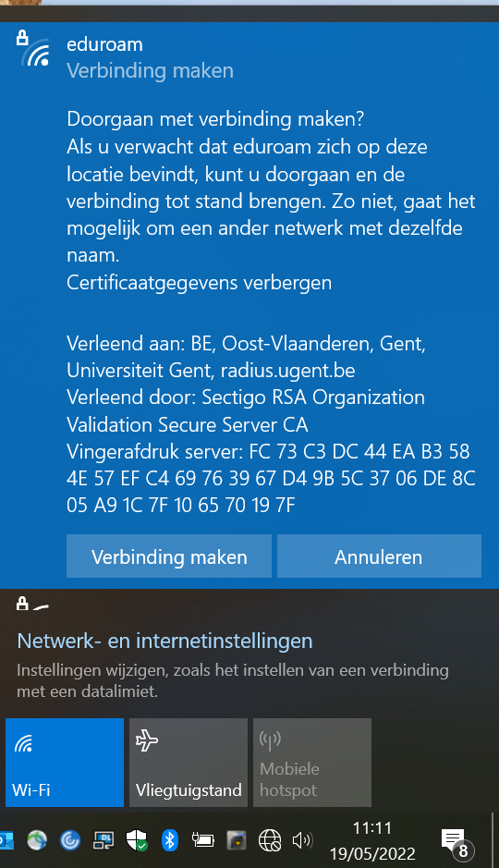Toggle the Mobiele hotspot tile
The height and width of the screenshot is (868, 499).
[x=312, y=763]
